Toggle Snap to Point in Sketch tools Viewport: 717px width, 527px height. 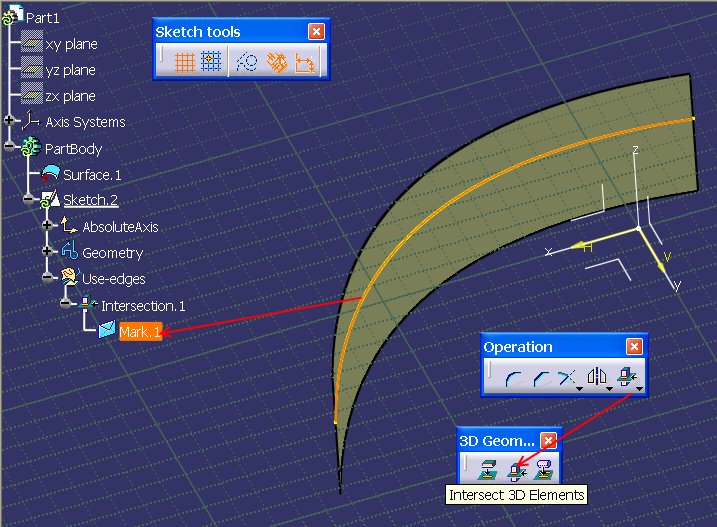coord(211,61)
